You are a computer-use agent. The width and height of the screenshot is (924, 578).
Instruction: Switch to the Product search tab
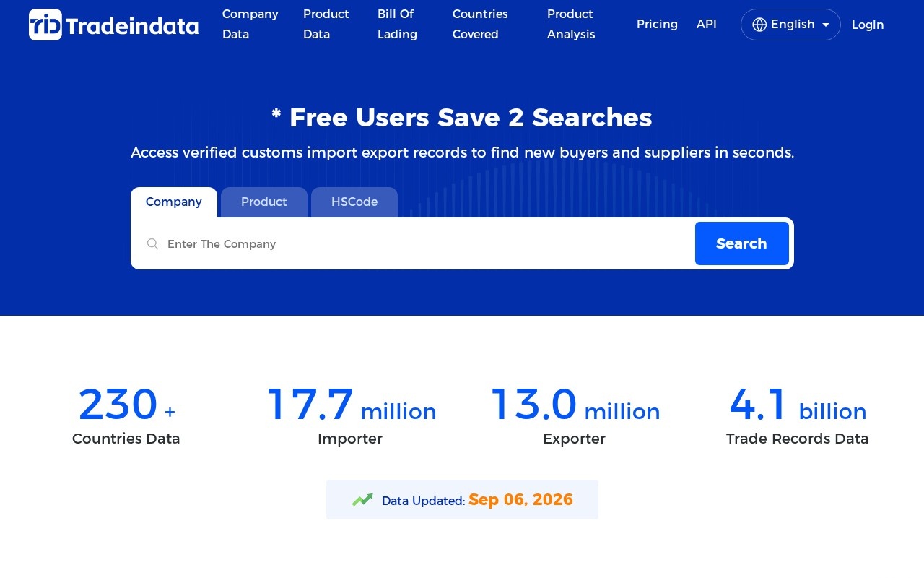[264, 202]
